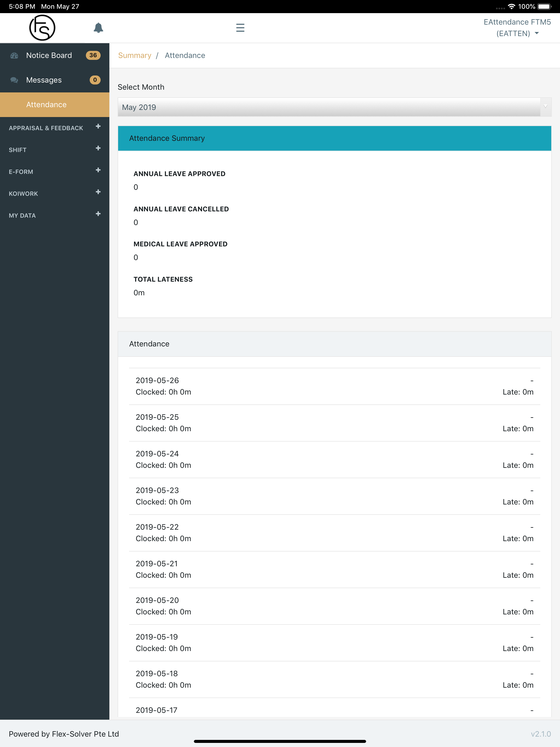The image size is (560, 747).
Task: Select attendance row 2019-05-23
Action: (x=334, y=496)
